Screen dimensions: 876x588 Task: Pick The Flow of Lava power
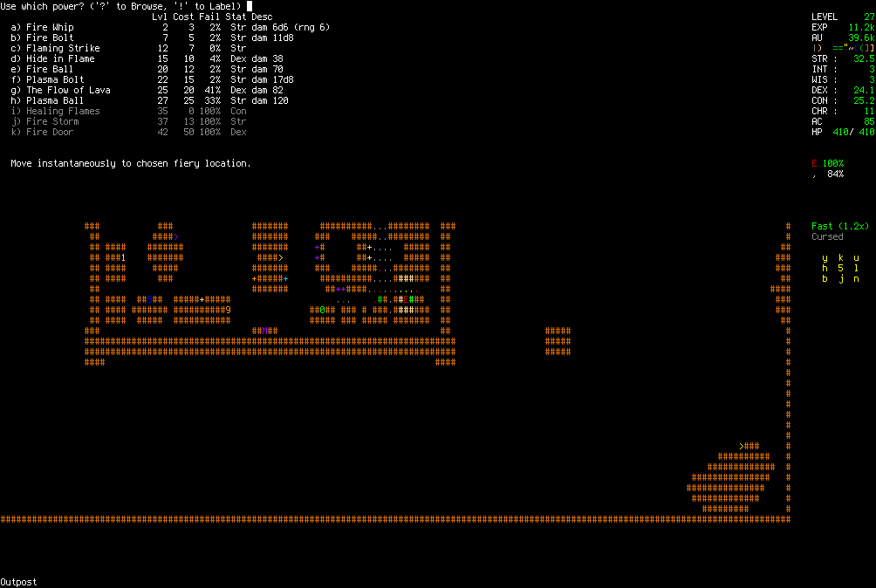click(147, 91)
